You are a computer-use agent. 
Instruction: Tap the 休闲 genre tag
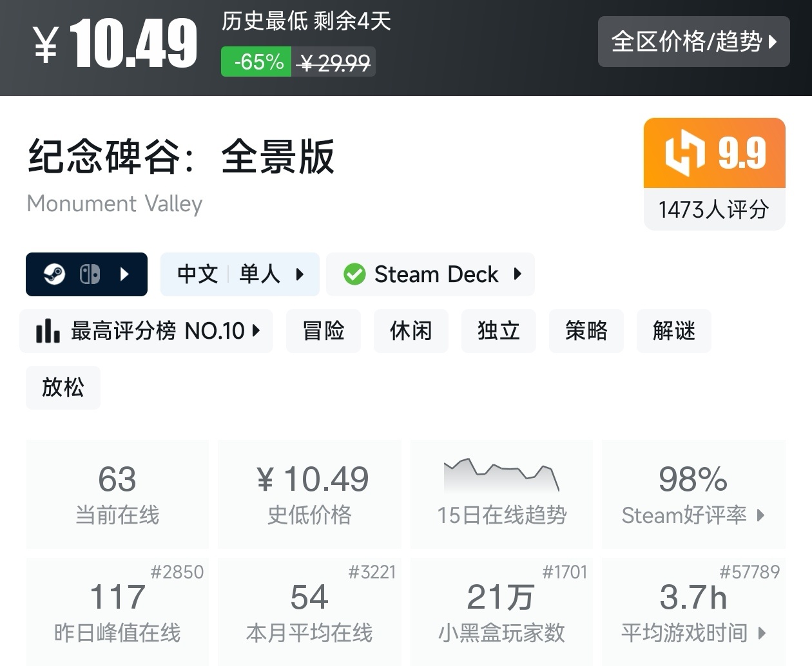pos(411,331)
